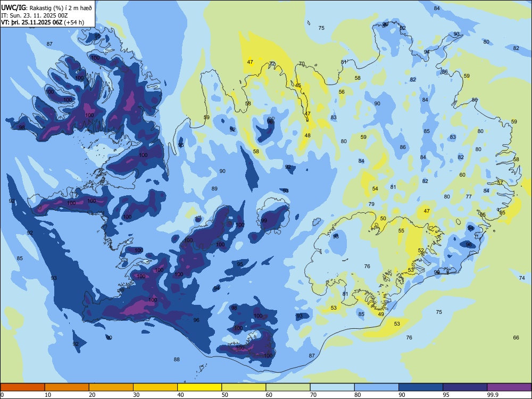
Task: Click the 10–20 orange legend swatch
Action: tap(67, 387)
